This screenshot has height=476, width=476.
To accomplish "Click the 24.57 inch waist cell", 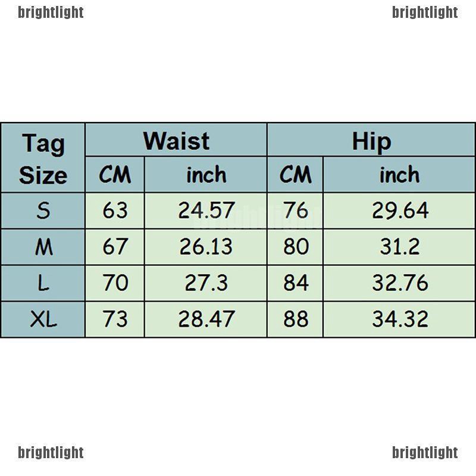I will (x=206, y=211).
